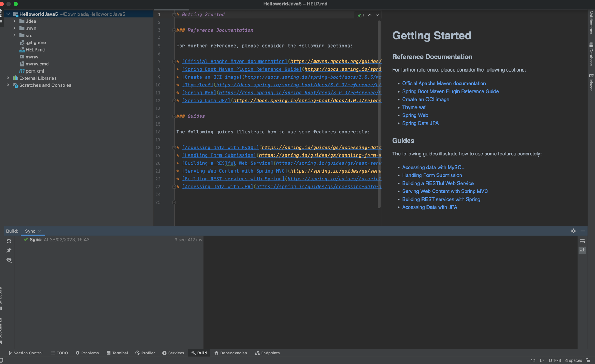Image resolution: width=595 pixels, height=364 pixels.
Task: Open Spring Boot Maven Plugin Reference Guide link
Action: (450, 91)
